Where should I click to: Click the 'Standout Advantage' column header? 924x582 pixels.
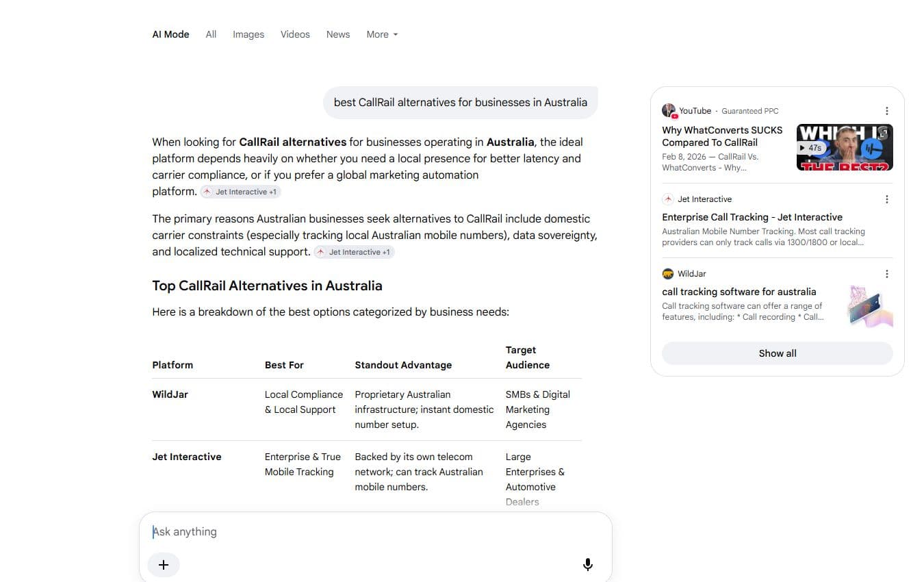tap(403, 365)
